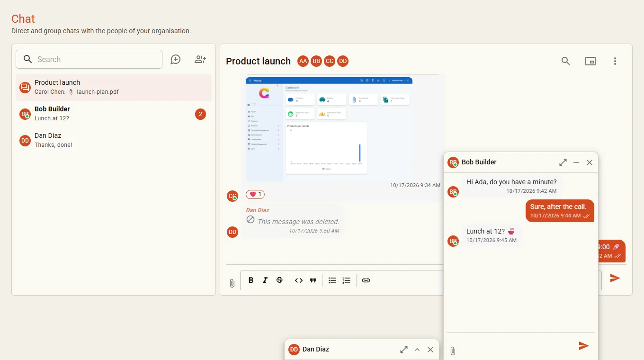Viewport: 644px width, 360px height.
Task: Open the Product launch conversation in list
Action: [114, 88]
